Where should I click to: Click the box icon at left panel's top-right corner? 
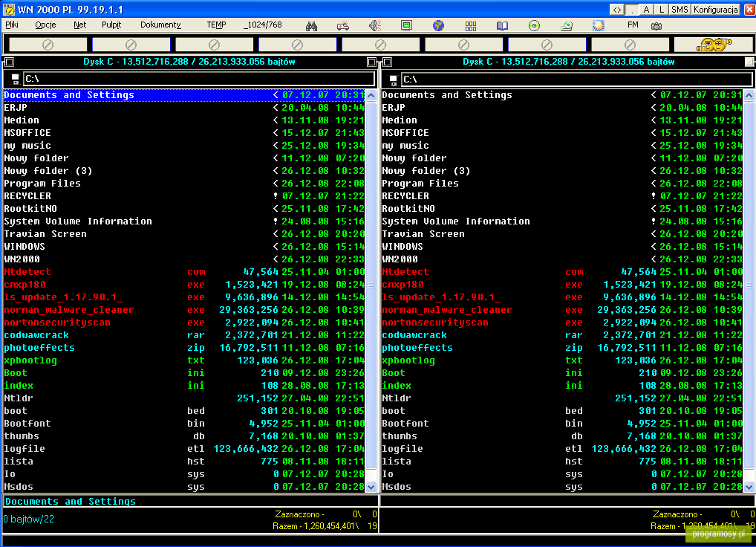371,62
